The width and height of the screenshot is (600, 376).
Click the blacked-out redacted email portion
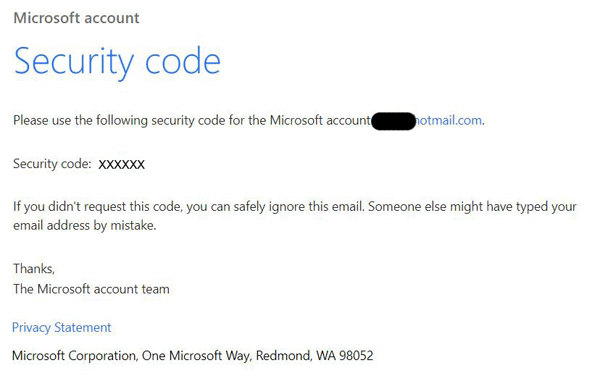393,121
